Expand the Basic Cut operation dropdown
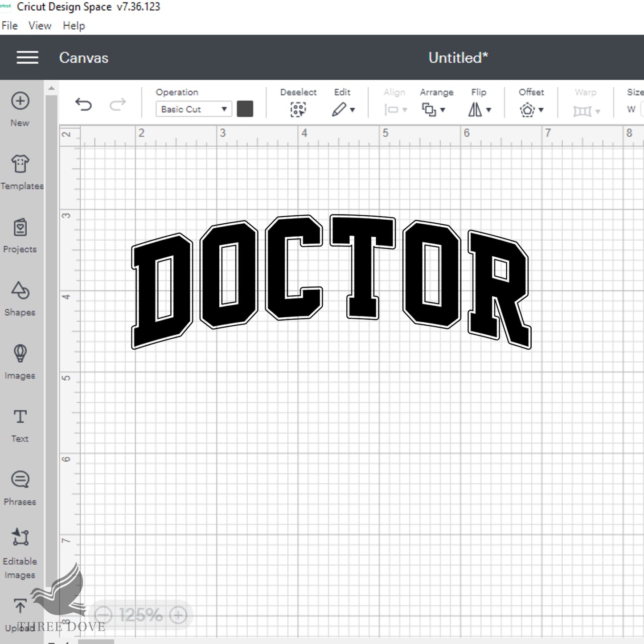644x644 pixels. click(193, 109)
